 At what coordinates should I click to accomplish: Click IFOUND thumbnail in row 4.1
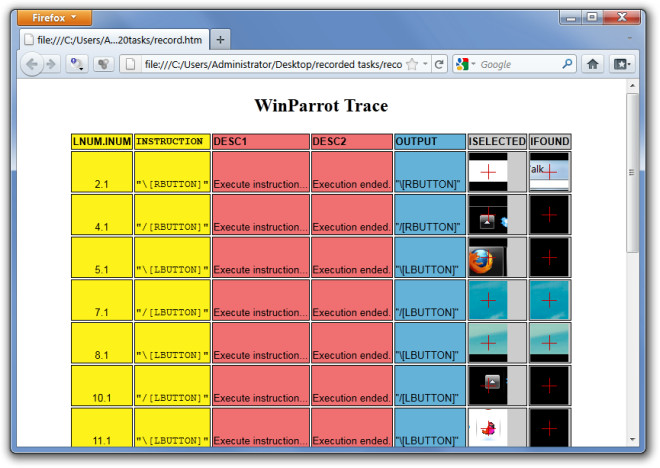point(549,215)
